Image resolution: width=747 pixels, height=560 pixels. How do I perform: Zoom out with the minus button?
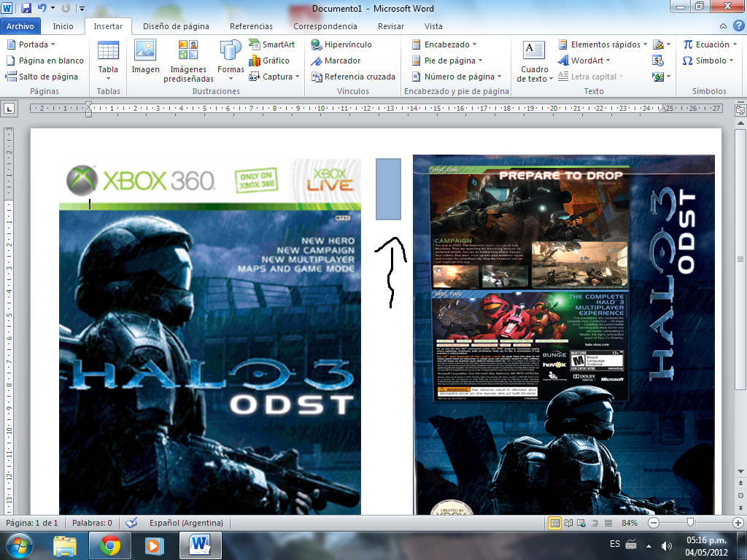click(654, 523)
